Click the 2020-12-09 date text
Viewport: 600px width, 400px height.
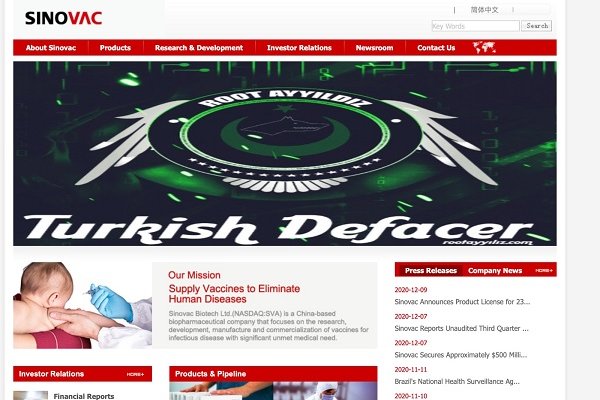[411, 290]
